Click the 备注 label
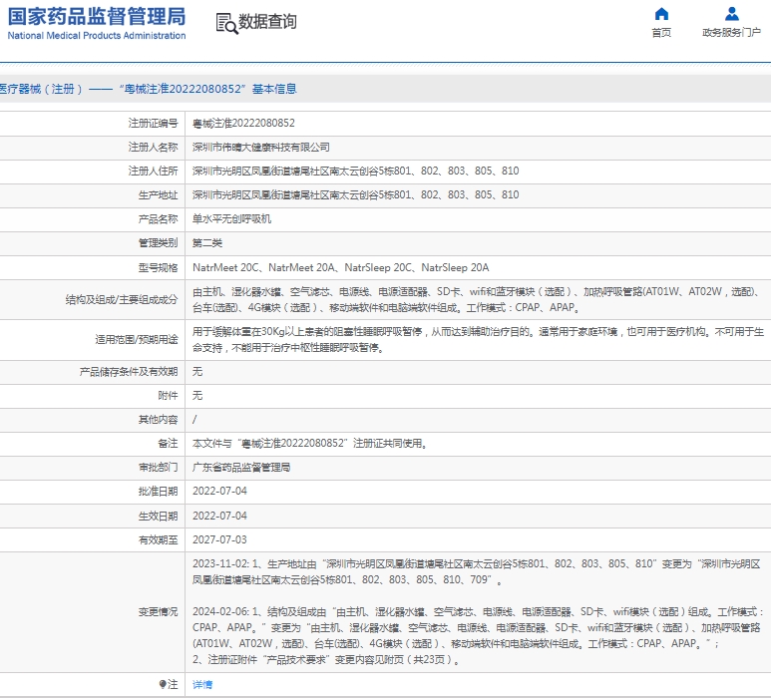 168,444
